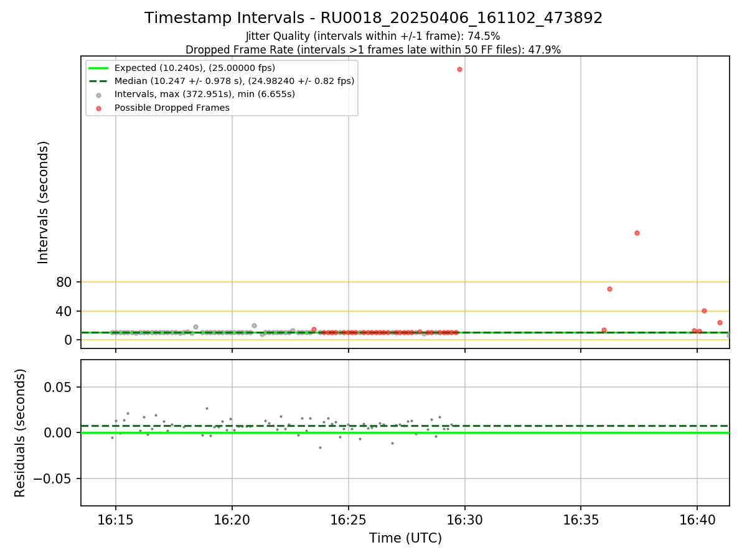
Task: Click the red point at 40 seconds after 16:40
Action: coord(704,310)
